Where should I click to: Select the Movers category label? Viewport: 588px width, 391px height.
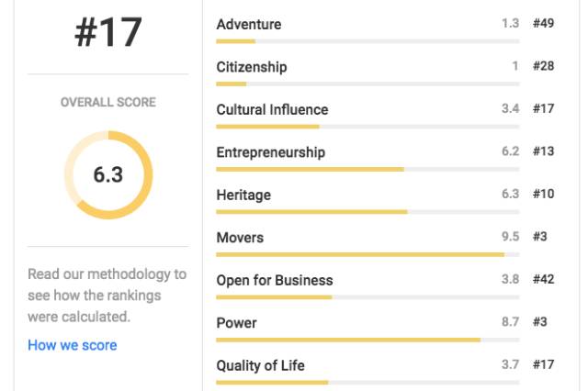click(240, 238)
